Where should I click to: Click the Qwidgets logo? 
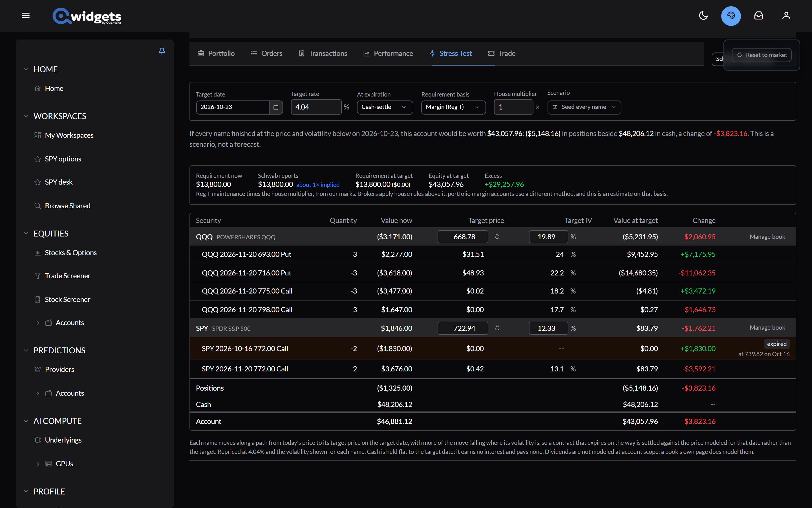pos(87,16)
